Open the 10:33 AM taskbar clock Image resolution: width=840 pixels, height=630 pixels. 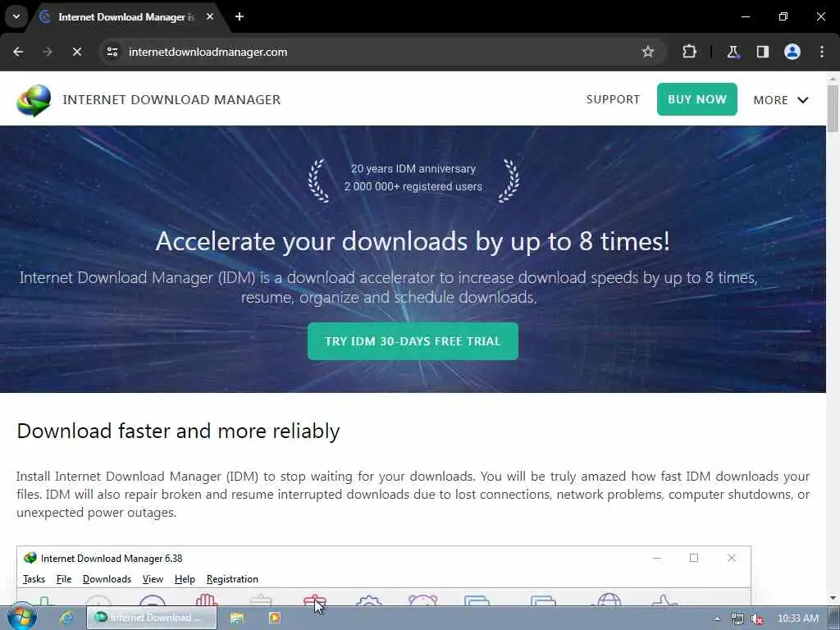(x=797, y=619)
